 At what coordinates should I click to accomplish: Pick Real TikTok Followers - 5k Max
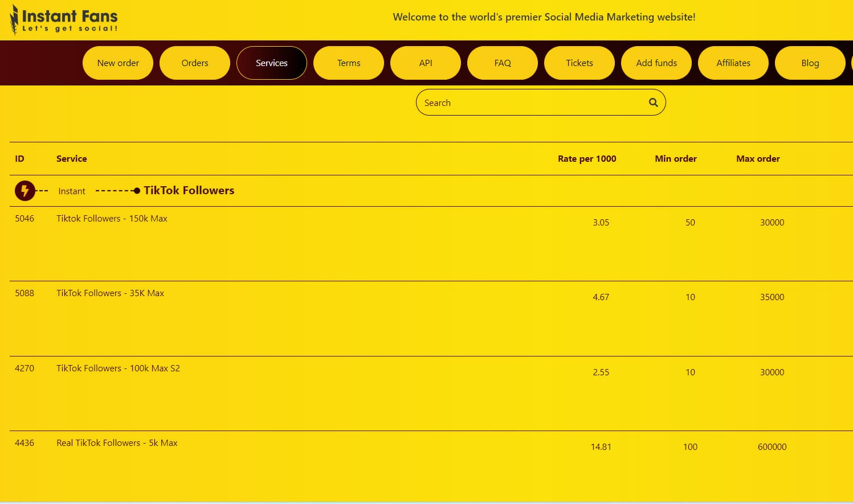117,443
